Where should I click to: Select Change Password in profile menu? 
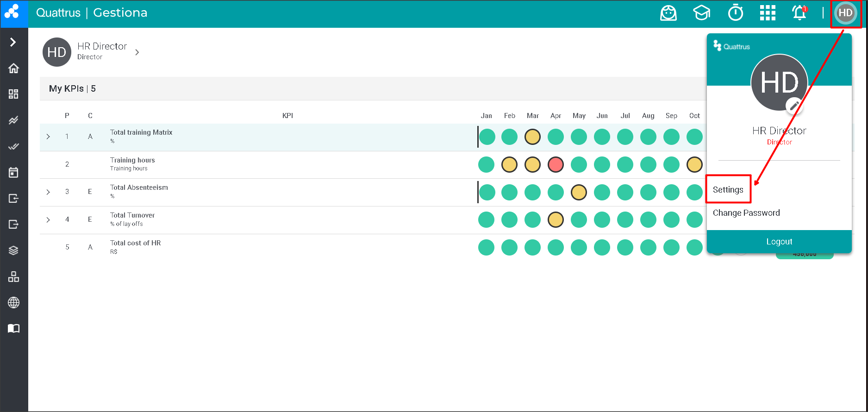pos(746,213)
